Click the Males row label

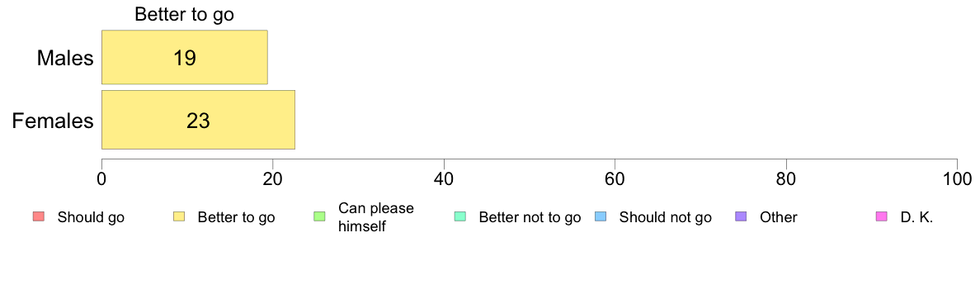pyautogui.click(x=65, y=58)
